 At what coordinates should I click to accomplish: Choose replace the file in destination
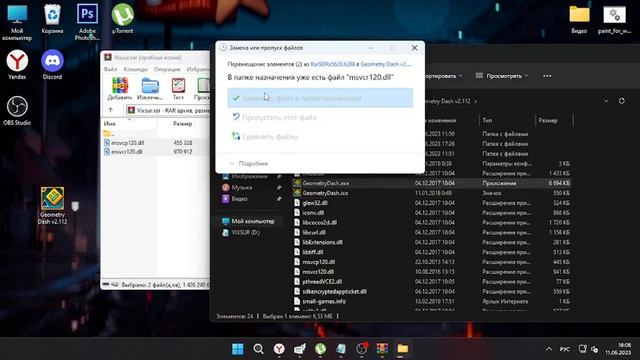pyautogui.click(x=320, y=98)
